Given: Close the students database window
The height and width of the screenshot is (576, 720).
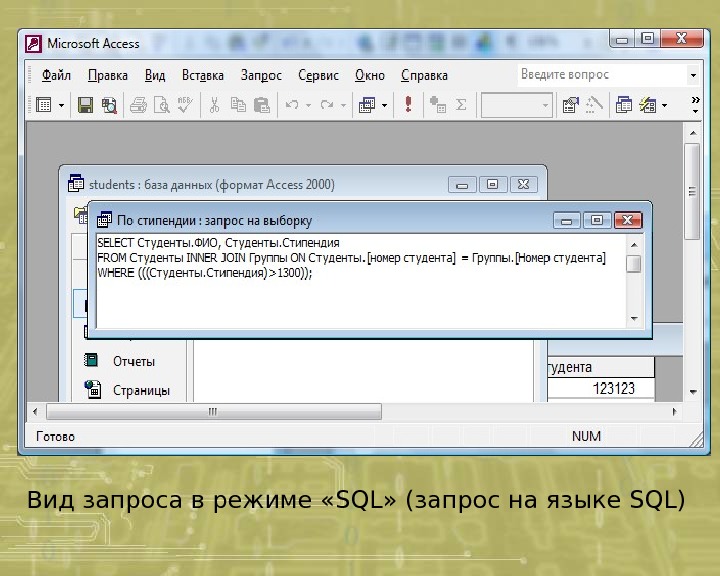Looking at the screenshot, I should click(x=523, y=185).
